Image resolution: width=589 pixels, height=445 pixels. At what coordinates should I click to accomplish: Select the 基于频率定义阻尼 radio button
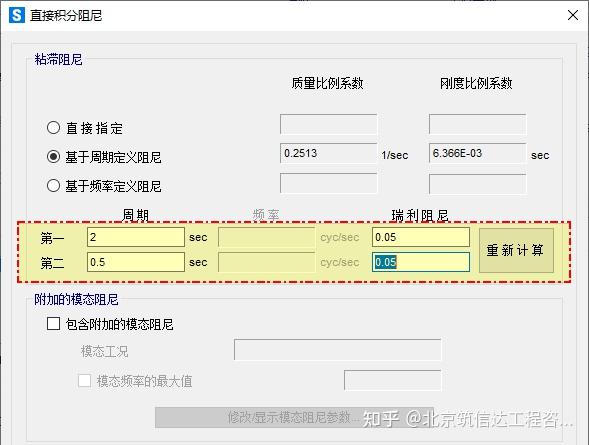tap(53, 186)
